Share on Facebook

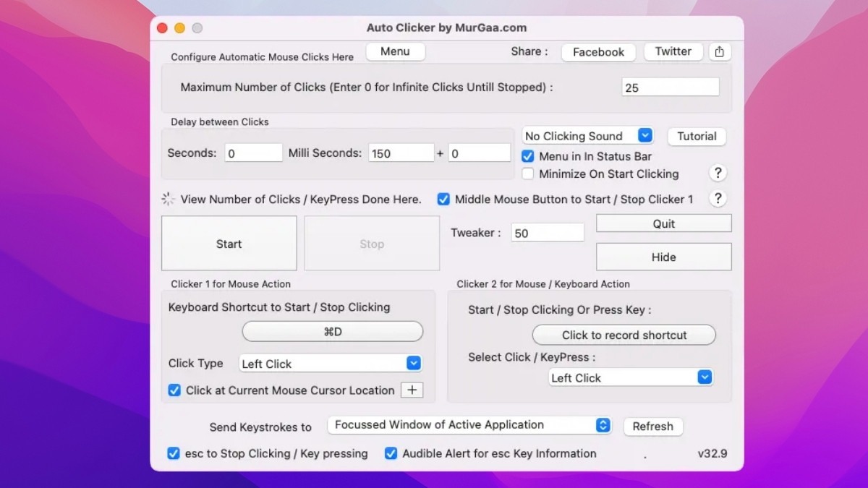coord(598,52)
